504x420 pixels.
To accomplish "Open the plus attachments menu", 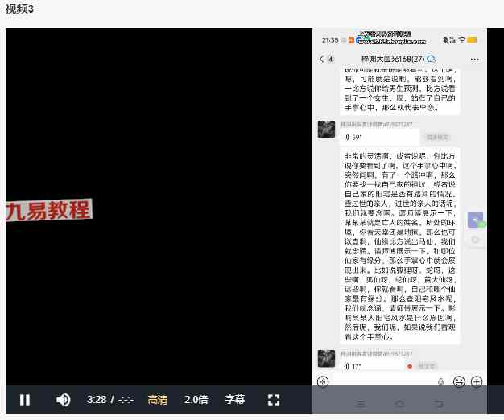I will coord(477,381).
